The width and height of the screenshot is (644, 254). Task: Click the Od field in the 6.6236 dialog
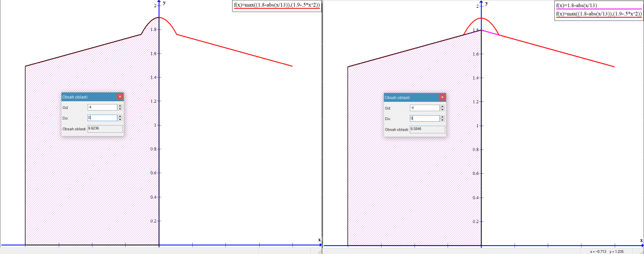[102, 108]
